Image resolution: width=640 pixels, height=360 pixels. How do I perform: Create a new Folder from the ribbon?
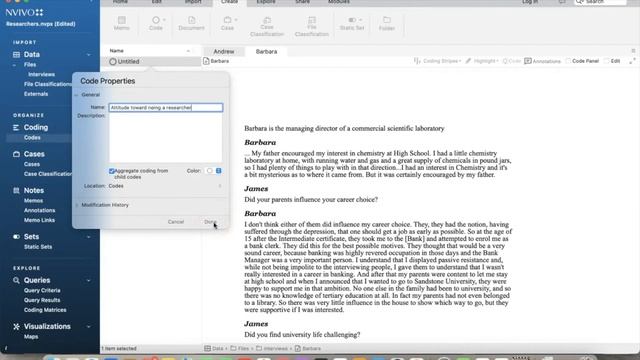(x=387, y=23)
